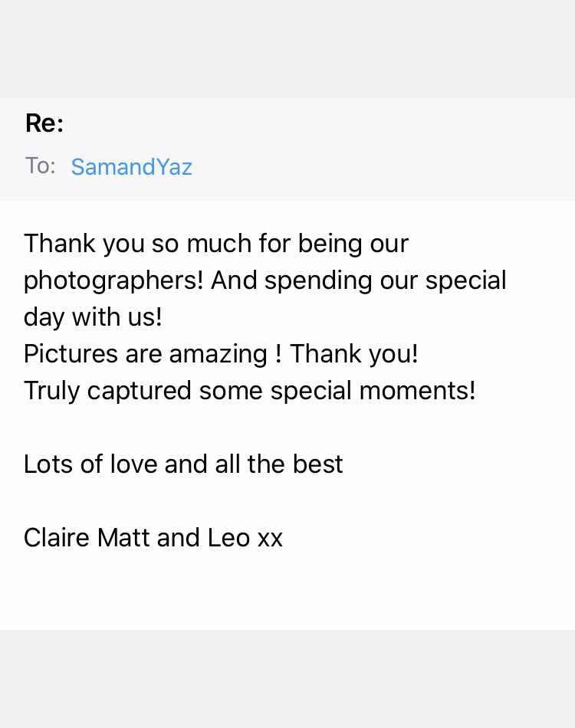Click the name 'Claire' in the signature
This screenshot has height=728, width=575.
click(56, 538)
